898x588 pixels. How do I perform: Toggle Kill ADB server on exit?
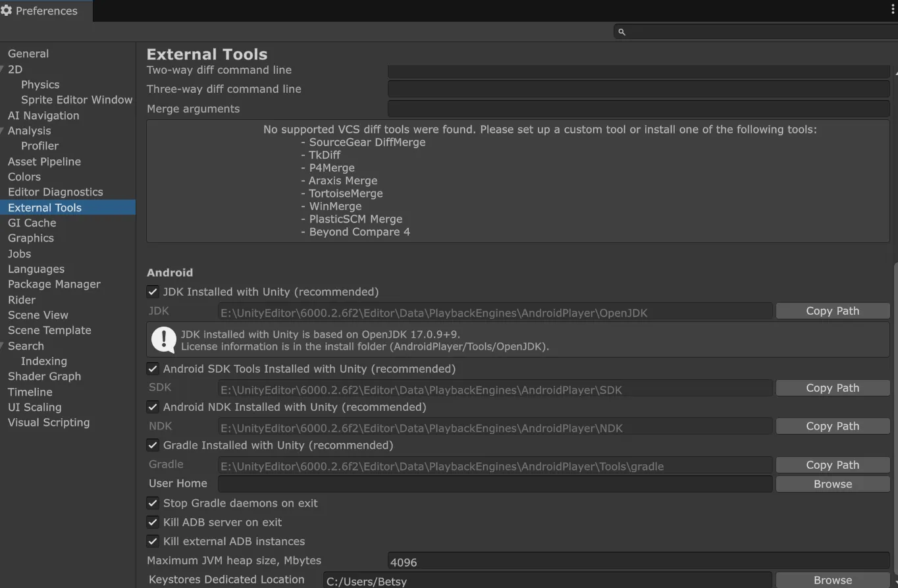pos(153,522)
